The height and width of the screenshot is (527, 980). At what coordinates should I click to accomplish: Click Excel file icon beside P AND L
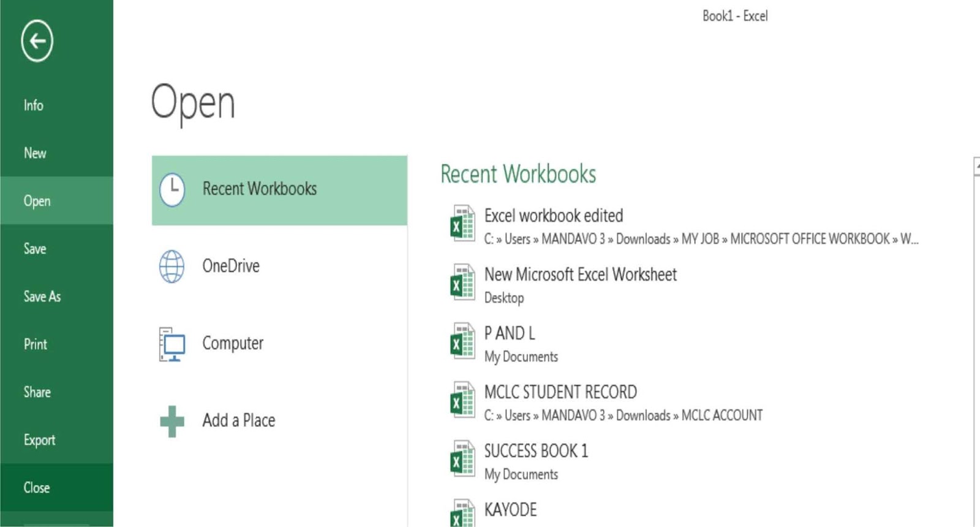coord(462,341)
